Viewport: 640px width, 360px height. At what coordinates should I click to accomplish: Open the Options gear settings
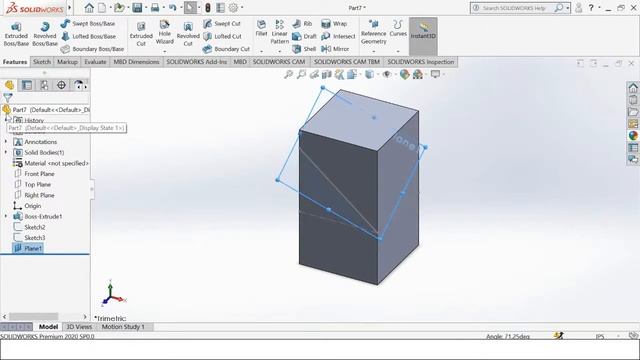click(x=233, y=8)
